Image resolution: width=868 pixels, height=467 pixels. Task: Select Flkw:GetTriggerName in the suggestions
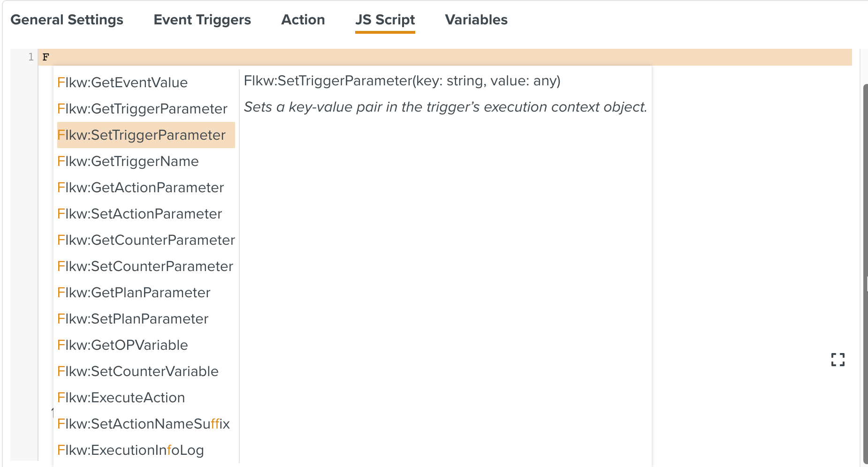coord(128,161)
